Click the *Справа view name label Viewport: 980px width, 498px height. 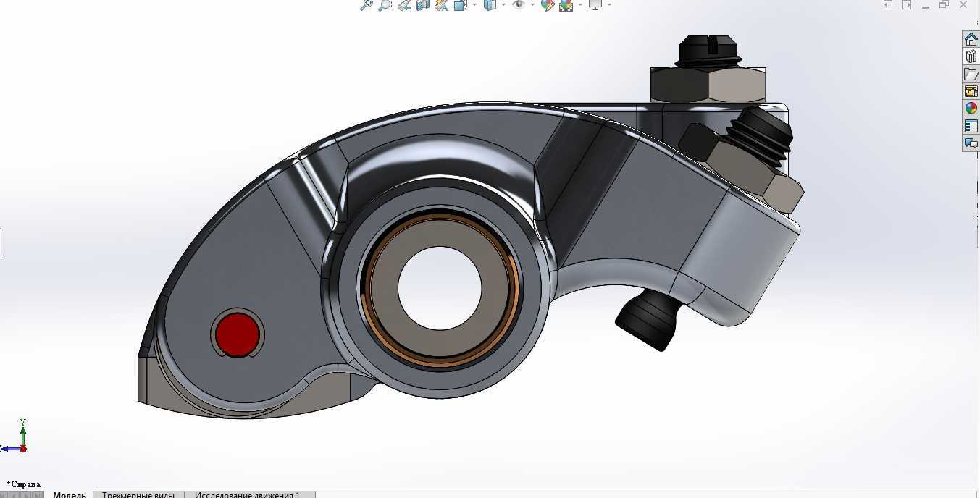point(23,484)
